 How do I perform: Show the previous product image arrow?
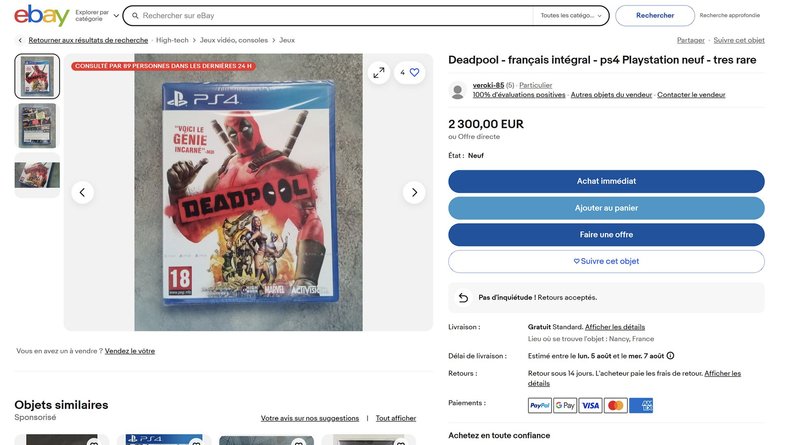coord(82,193)
